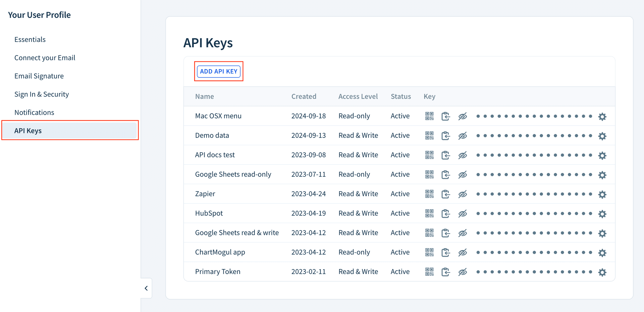Copy the HubSpot API key
This screenshot has height=312, width=644.
(446, 213)
